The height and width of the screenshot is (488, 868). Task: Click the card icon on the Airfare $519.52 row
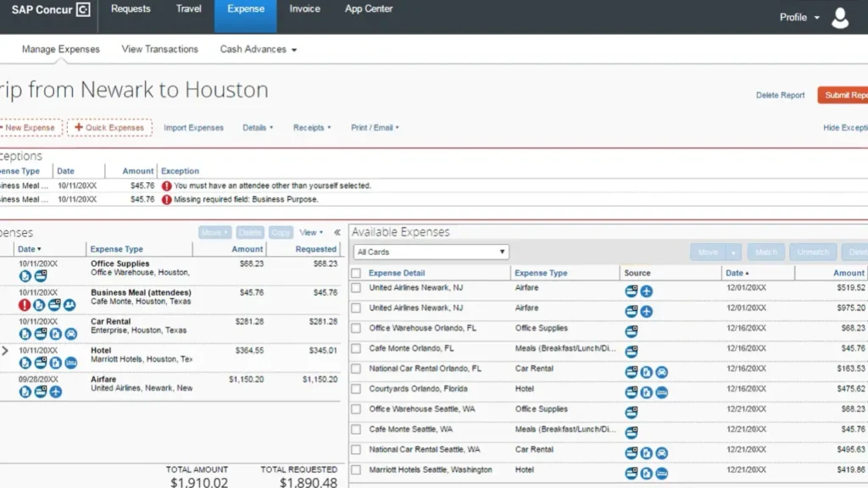(631, 291)
